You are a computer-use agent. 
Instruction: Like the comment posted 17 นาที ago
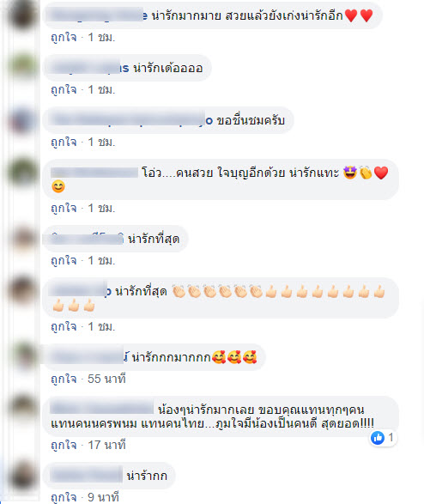tap(64, 445)
